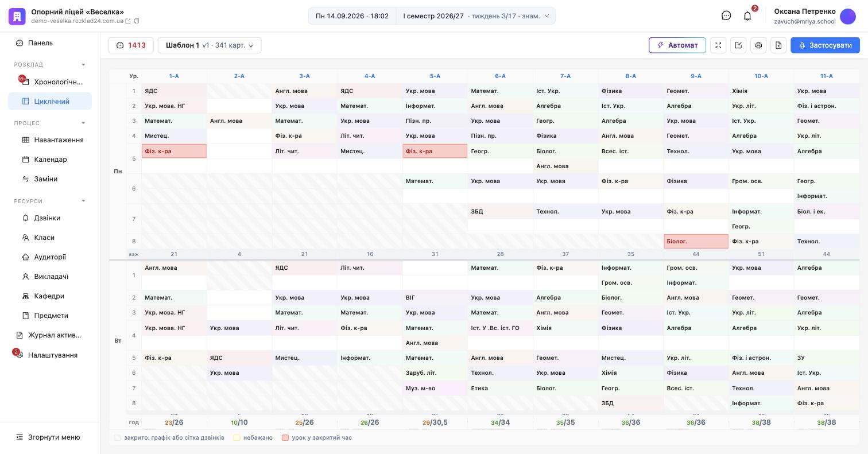Click the red 'урок у закритий час' legend swatch

(285, 437)
